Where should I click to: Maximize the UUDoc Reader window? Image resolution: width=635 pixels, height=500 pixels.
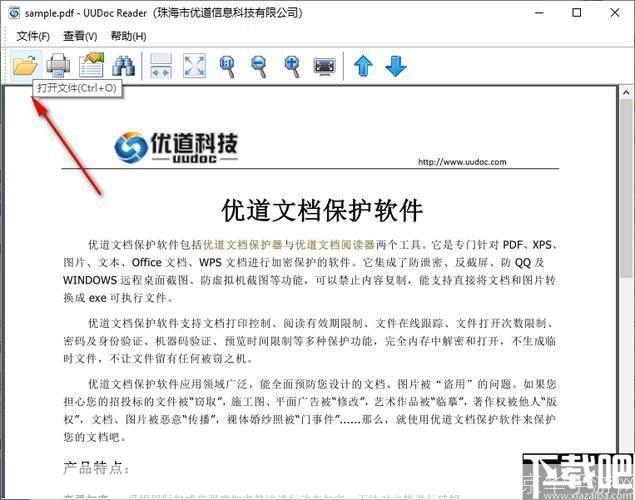(577, 12)
